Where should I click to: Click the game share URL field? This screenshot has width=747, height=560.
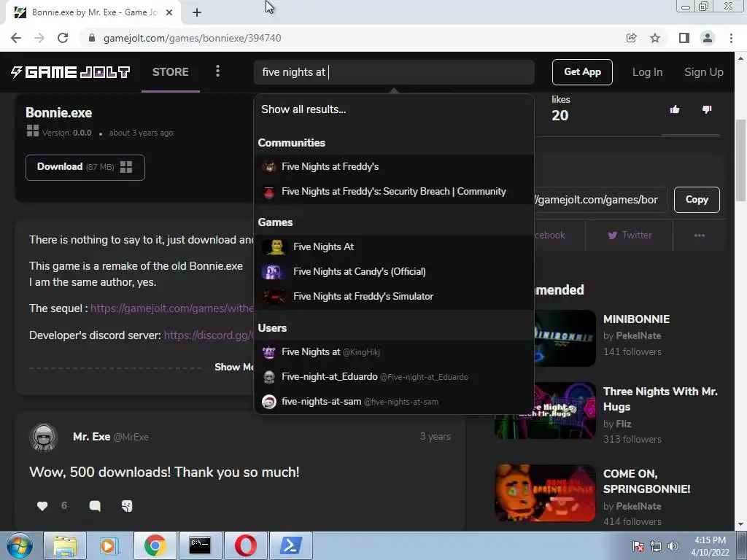point(600,200)
